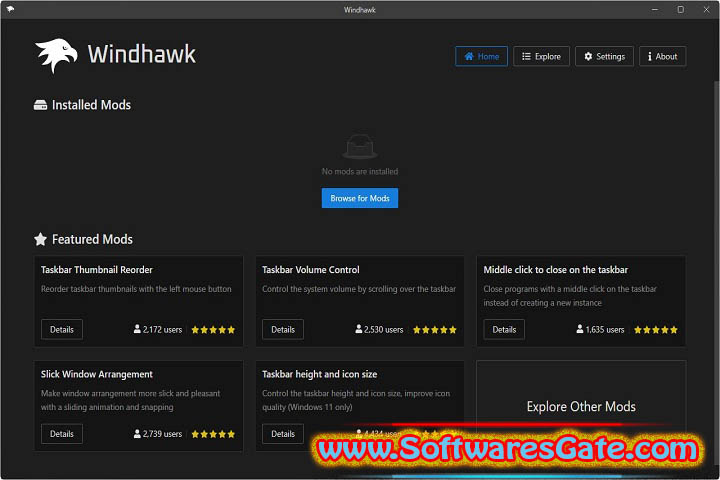
Task: Open the Explore tab
Action: click(541, 56)
